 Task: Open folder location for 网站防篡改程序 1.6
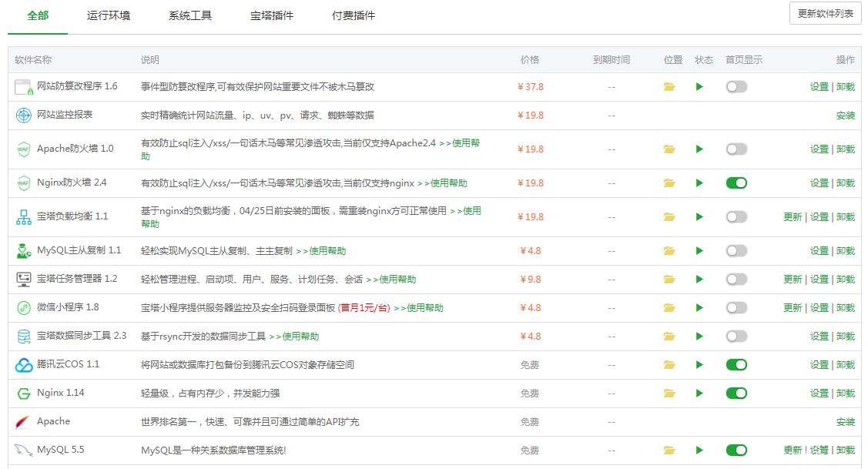pyautogui.click(x=669, y=87)
